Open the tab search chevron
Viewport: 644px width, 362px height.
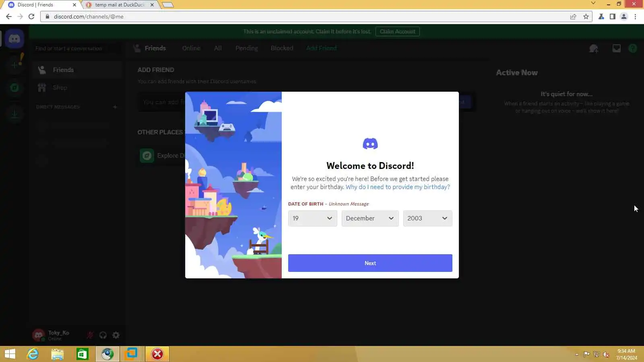pos(593,3)
